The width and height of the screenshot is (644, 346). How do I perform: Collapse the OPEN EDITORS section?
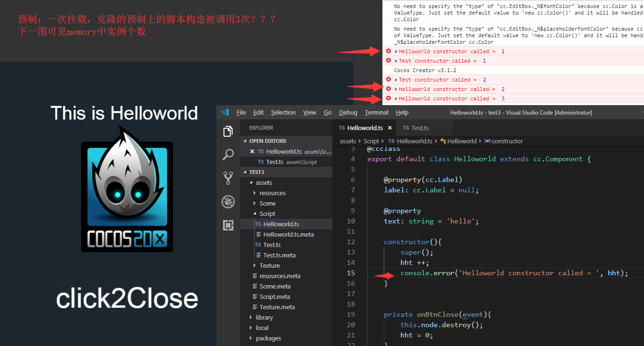click(245, 141)
